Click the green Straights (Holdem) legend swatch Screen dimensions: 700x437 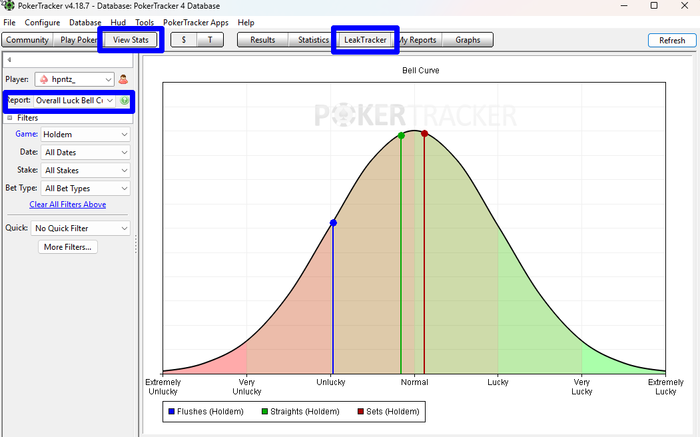265,411
